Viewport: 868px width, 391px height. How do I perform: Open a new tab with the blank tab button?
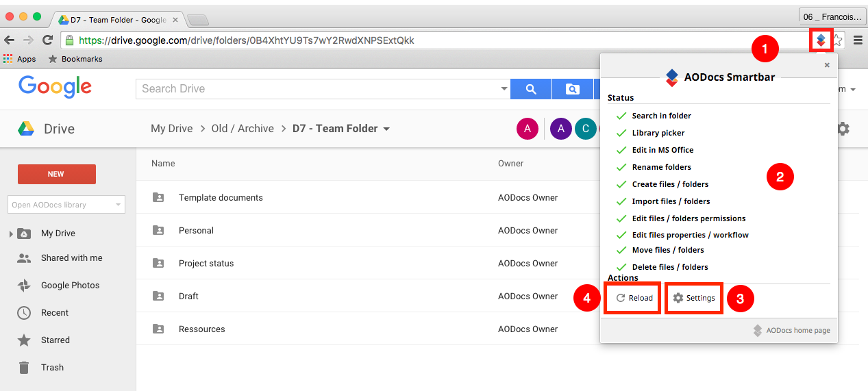click(x=197, y=20)
